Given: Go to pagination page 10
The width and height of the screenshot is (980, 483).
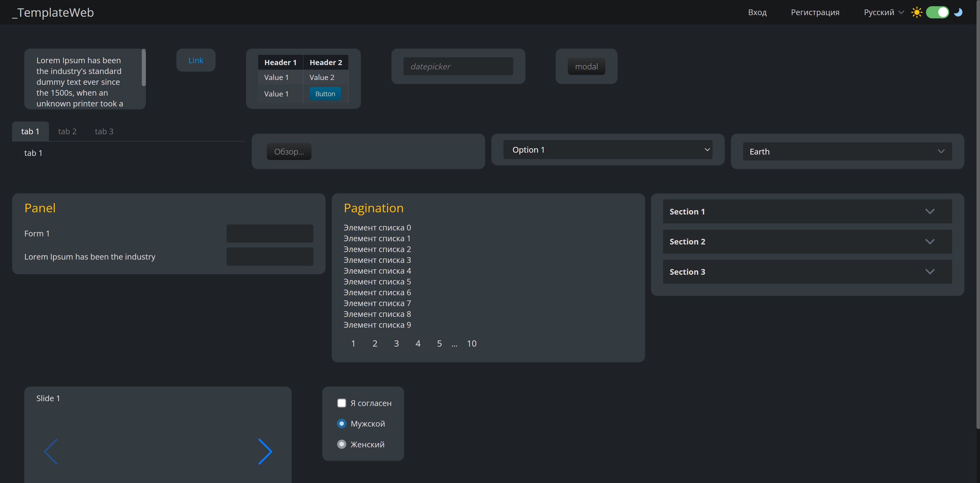Looking at the screenshot, I should (x=471, y=343).
